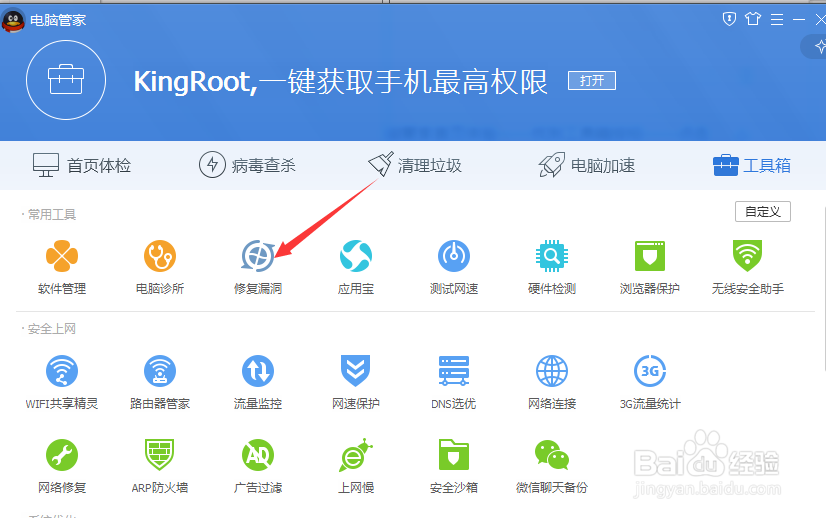Open 软件管理 software manager tool
This screenshot has height=518, width=826.
click(62, 267)
